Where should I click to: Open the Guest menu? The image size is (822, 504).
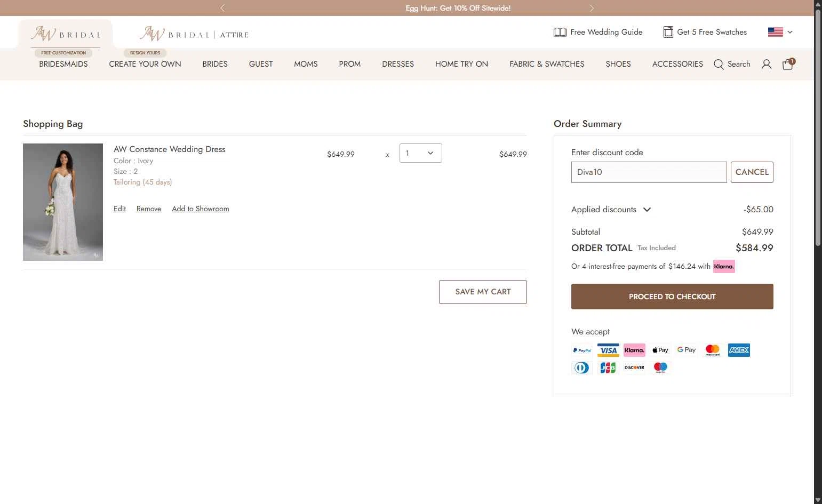(261, 64)
